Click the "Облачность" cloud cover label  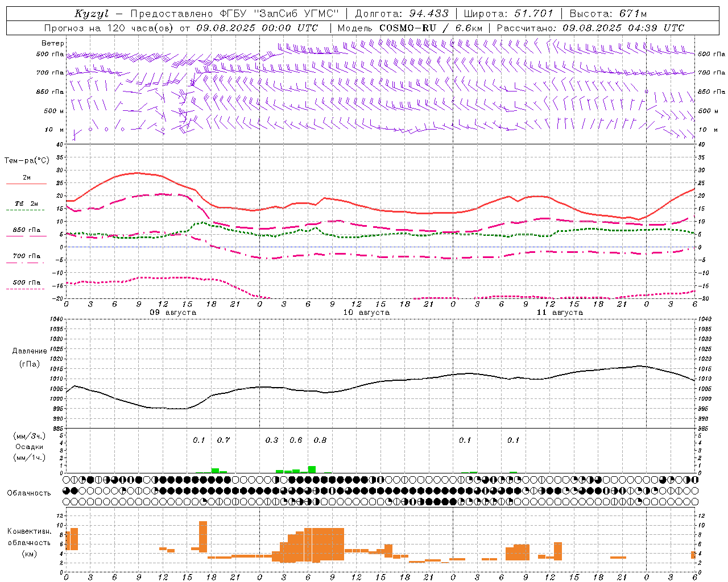[x=29, y=493]
